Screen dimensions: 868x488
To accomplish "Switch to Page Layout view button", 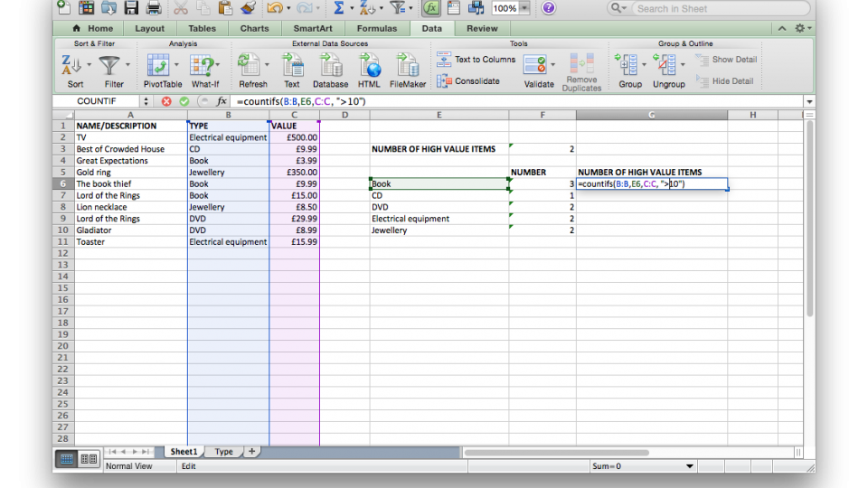I will 89,459.
